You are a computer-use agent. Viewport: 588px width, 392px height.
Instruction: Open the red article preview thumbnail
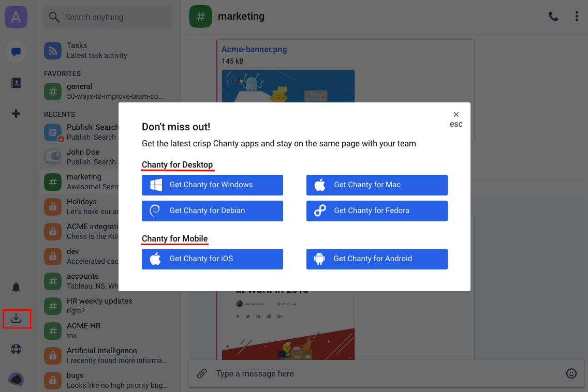288,325
